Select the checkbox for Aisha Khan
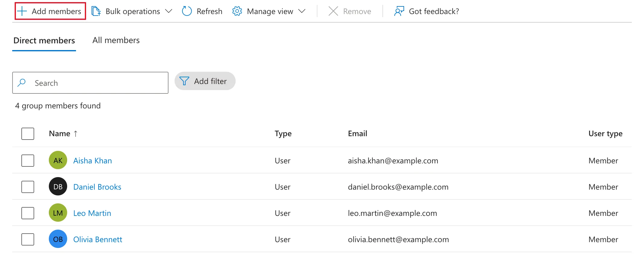Viewport: 644px width, 262px height. [x=28, y=160]
